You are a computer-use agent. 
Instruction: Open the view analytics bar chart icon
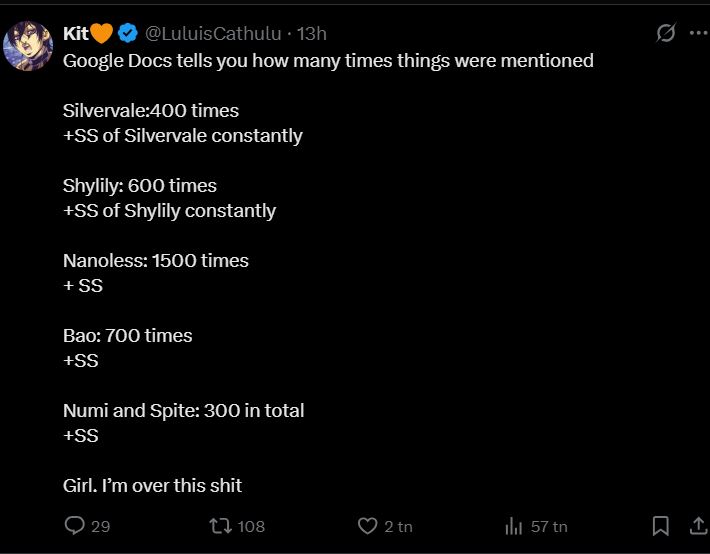point(514,525)
